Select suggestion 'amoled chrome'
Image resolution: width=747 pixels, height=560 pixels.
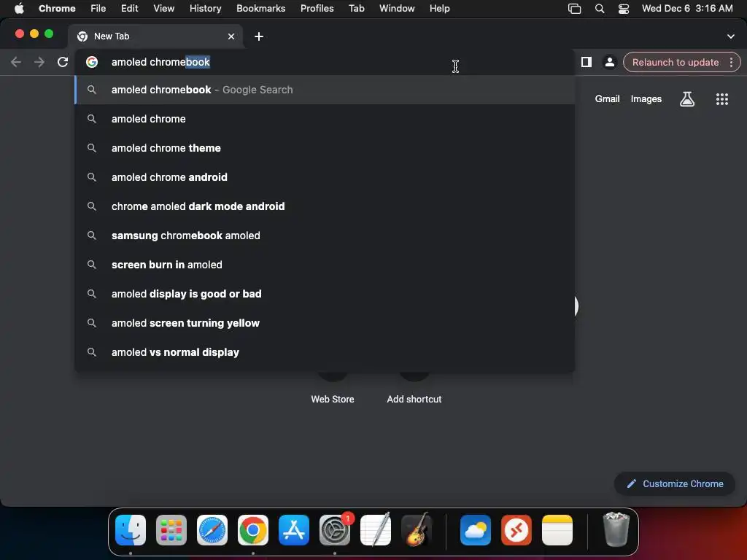[x=325, y=119]
